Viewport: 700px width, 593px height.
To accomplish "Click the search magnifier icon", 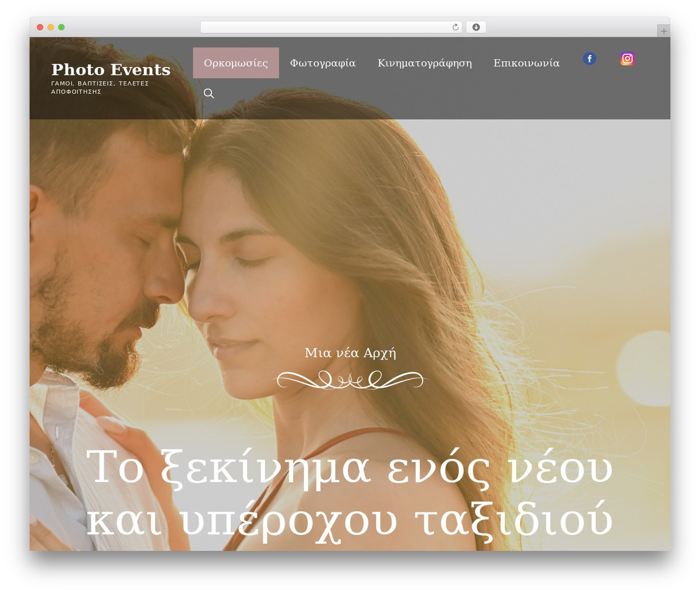I will click(209, 94).
